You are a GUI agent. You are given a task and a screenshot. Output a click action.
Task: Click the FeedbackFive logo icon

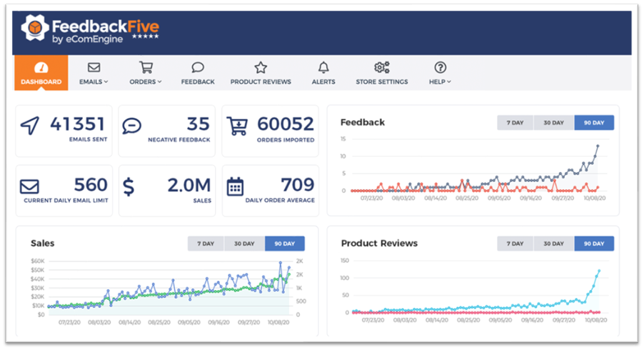35,29
